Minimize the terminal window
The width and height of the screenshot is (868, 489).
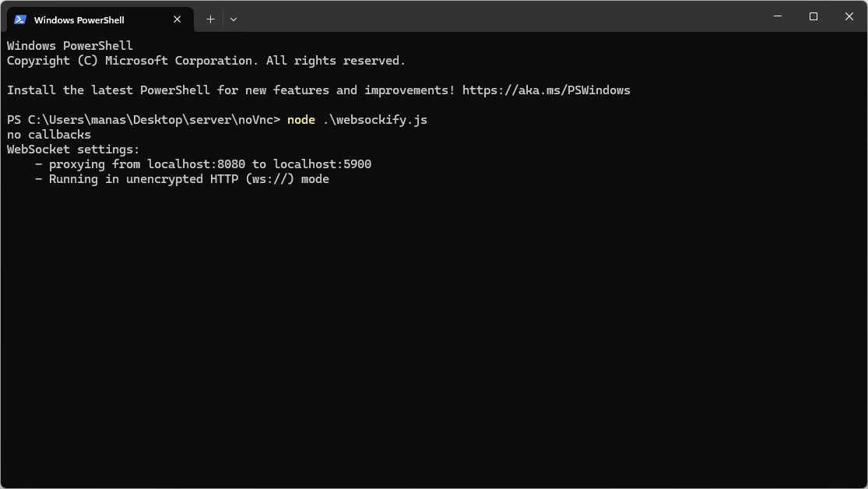click(778, 16)
